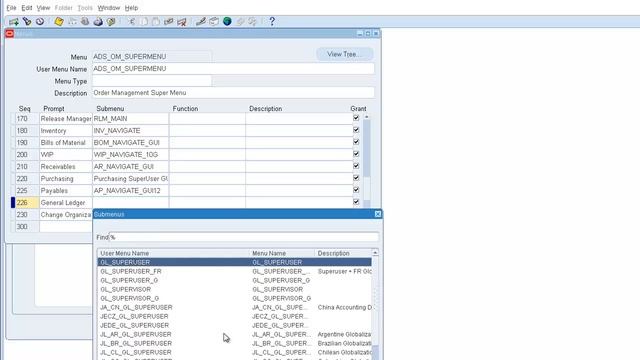This screenshot has height=360, width=640.
Task: Click the Paste toolbar icon
Action: [x=156, y=22]
